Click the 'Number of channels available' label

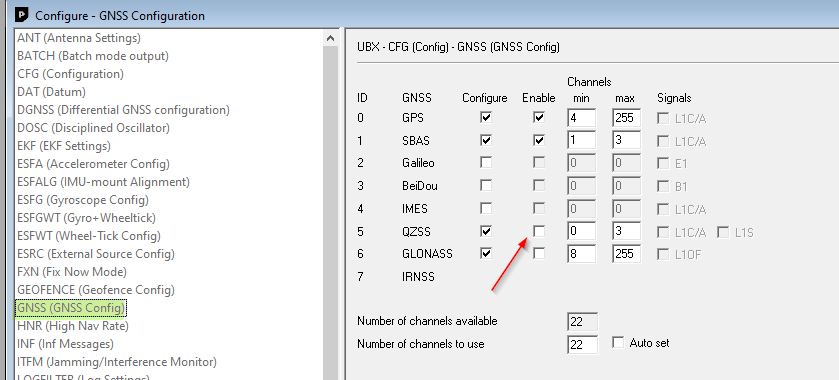[x=427, y=321]
